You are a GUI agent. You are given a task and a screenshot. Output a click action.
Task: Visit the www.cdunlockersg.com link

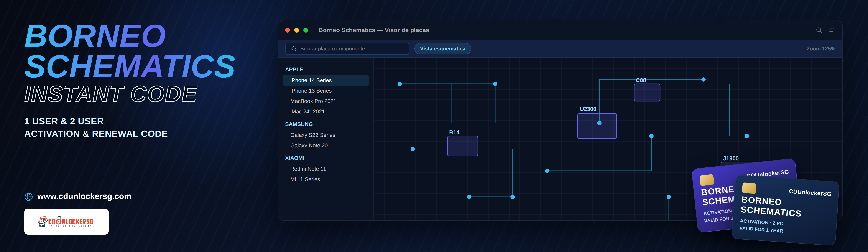pos(84,196)
